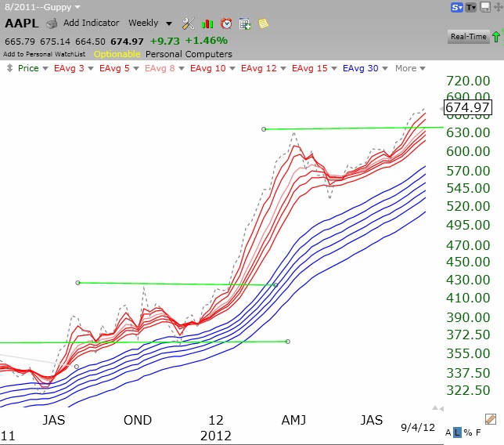Click the green up arrow beside Real-Time
This screenshot has width=504, height=445.
coord(496,37)
